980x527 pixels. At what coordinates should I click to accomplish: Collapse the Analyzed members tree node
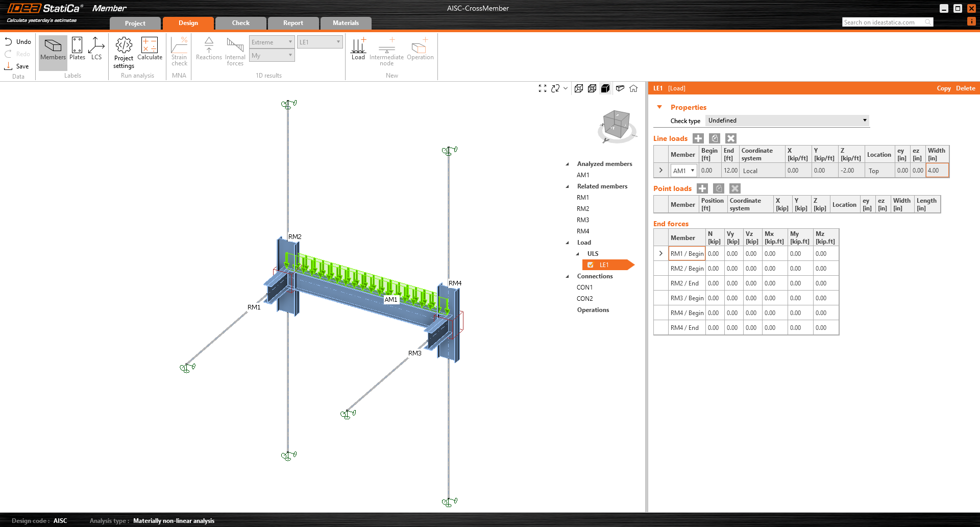(x=567, y=164)
